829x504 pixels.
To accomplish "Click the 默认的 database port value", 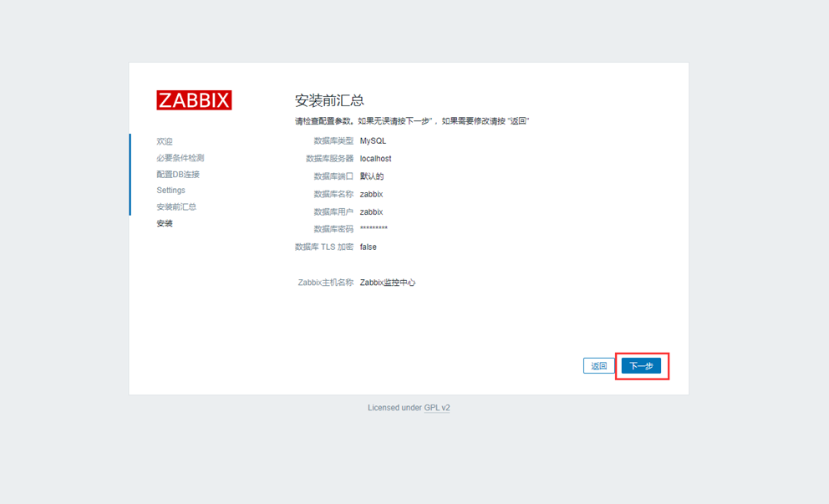I will (x=372, y=176).
